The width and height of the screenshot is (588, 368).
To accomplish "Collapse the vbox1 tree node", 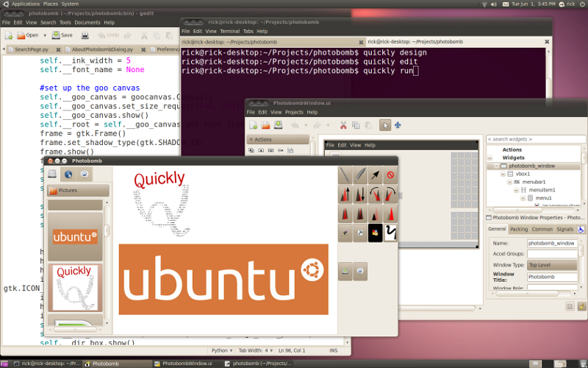I will coord(503,174).
